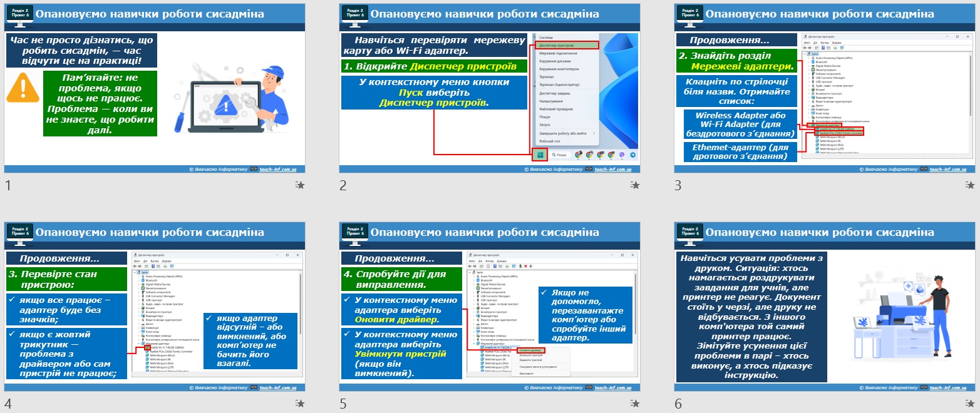The image size is (980, 413).
Task: Click the yellow warning triangle on slide 1
Action: pyautogui.click(x=23, y=88)
